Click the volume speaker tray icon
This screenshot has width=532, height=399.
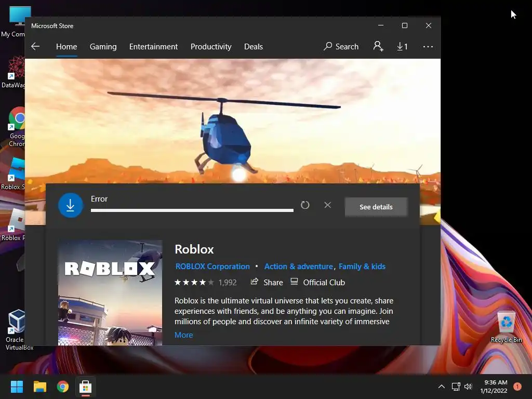point(468,387)
